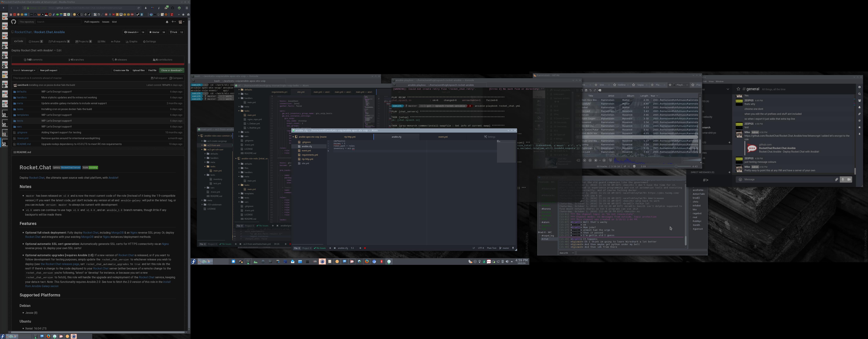Click New pull request button
Screen dimensions: 868x339
pos(49,70)
